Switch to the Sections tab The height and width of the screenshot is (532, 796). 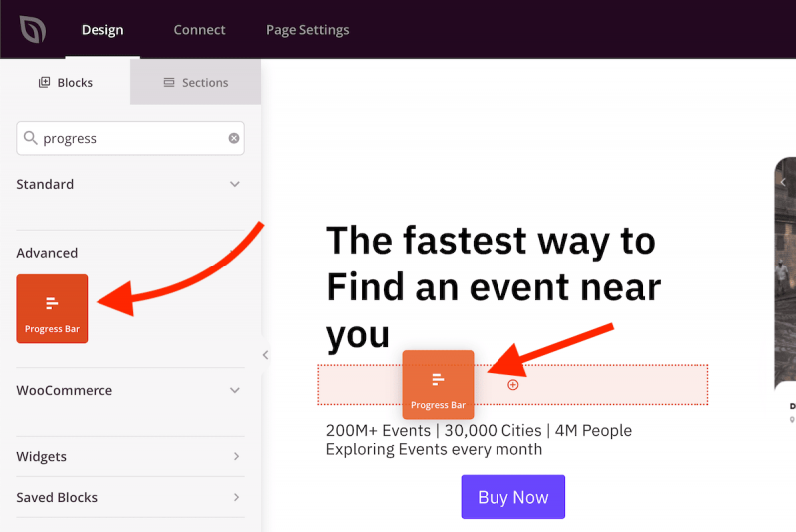click(x=195, y=83)
